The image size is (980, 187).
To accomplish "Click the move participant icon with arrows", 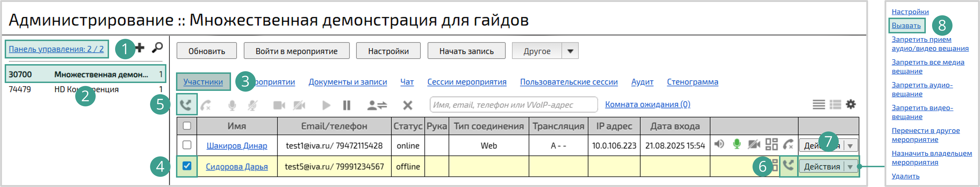I will (377, 105).
